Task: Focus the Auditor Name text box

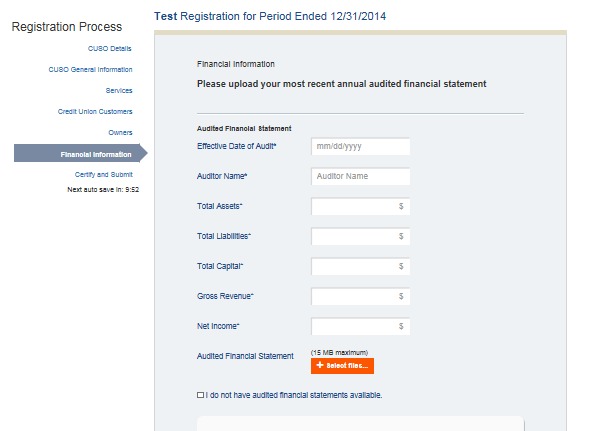Action: [361, 176]
